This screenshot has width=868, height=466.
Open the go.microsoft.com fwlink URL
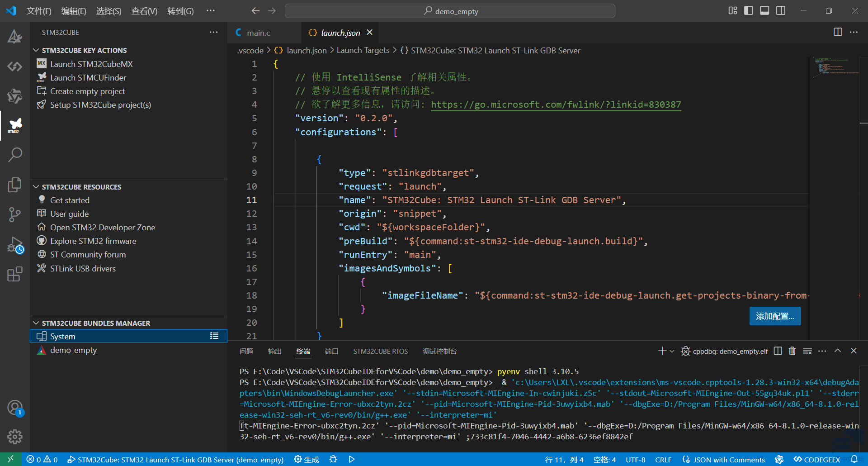coord(556,105)
